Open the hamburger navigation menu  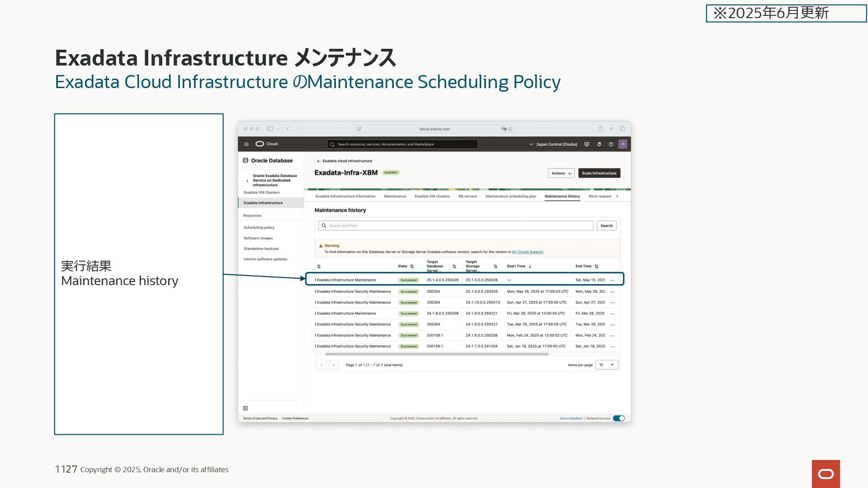tap(246, 144)
